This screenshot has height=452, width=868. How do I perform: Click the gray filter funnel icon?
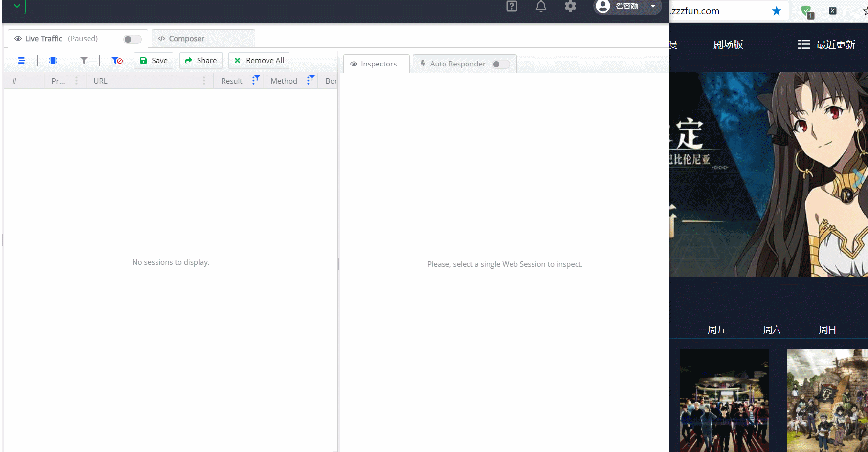(x=84, y=61)
